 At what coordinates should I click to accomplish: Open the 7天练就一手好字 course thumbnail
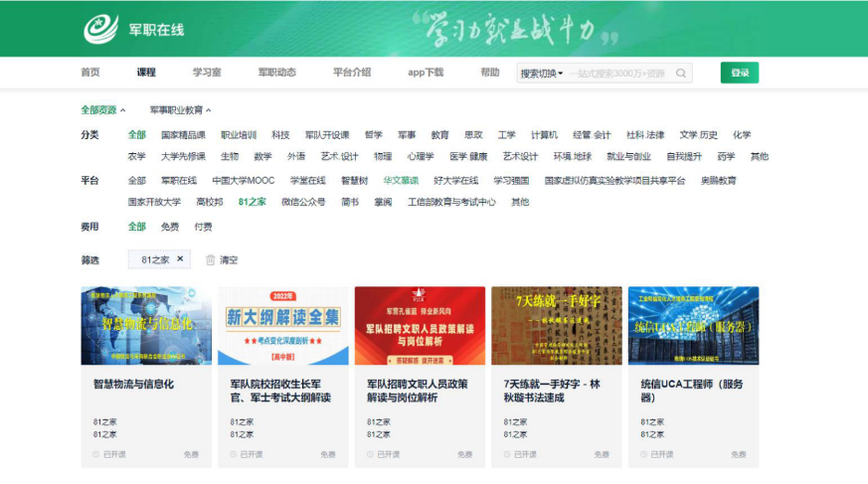click(x=557, y=325)
